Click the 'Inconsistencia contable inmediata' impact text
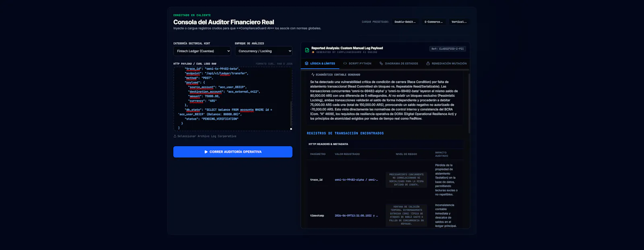This screenshot has width=644, height=250. (446, 215)
